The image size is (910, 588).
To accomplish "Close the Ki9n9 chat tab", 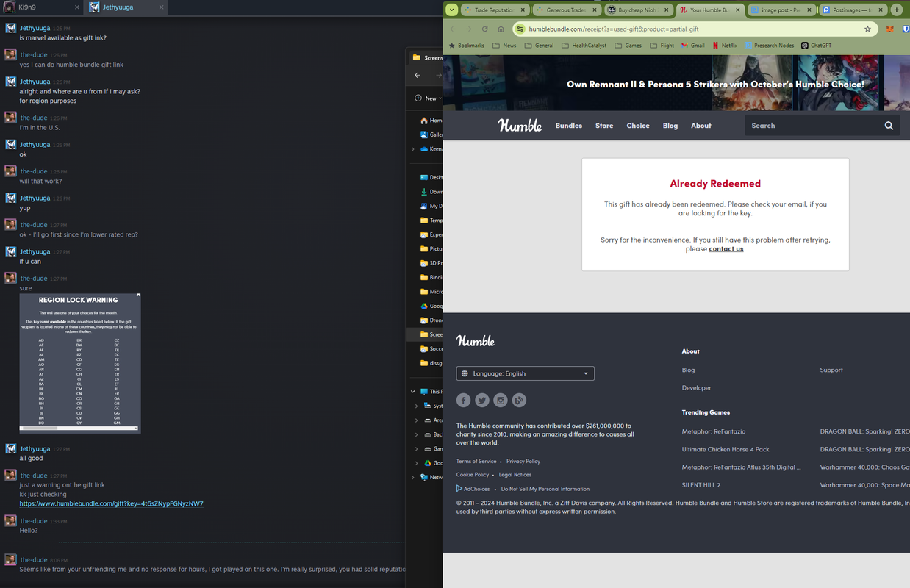I will pos(77,7).
